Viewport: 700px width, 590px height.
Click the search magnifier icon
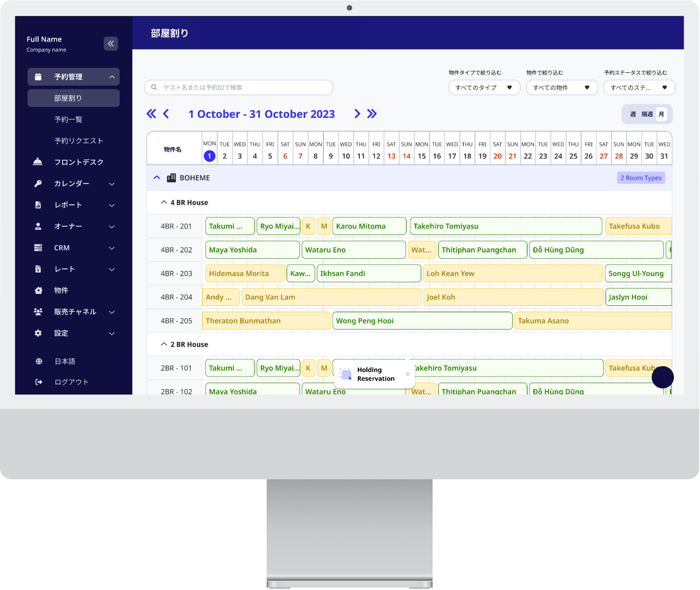pyautogui.click(x=154, y=87)
